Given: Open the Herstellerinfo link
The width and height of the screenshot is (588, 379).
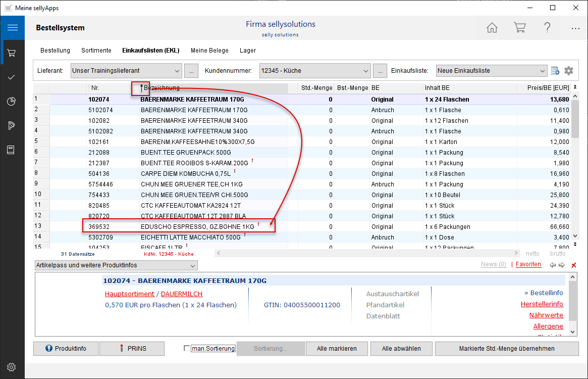Looking at the screenshot, I should coord(542,304).
